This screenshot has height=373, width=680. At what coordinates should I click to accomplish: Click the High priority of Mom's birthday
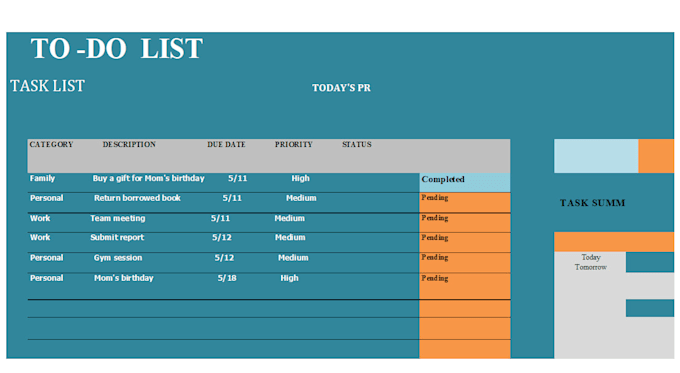tap(289, 278)
